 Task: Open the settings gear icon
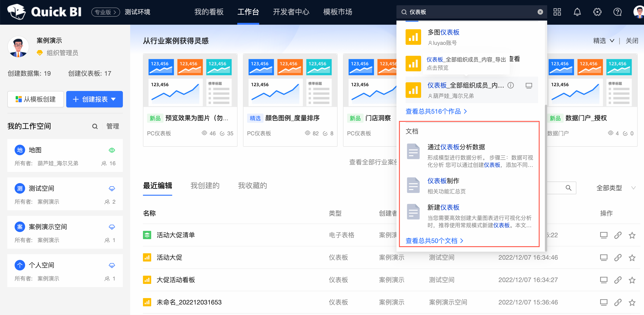[597, 12]
